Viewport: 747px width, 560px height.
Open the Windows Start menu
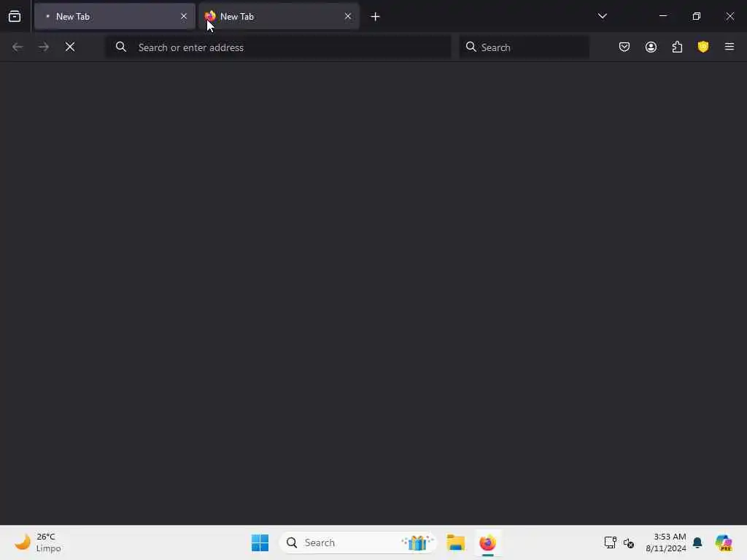(x=260, y=542)
